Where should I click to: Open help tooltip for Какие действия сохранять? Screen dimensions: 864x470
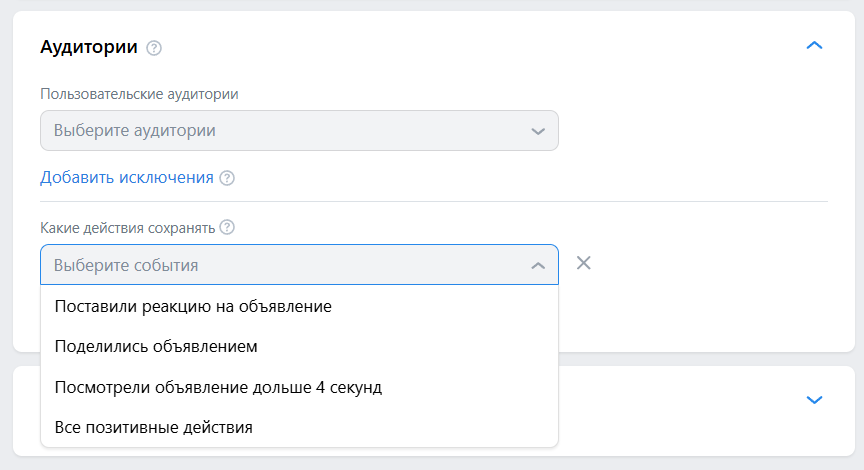pos(227,228)
